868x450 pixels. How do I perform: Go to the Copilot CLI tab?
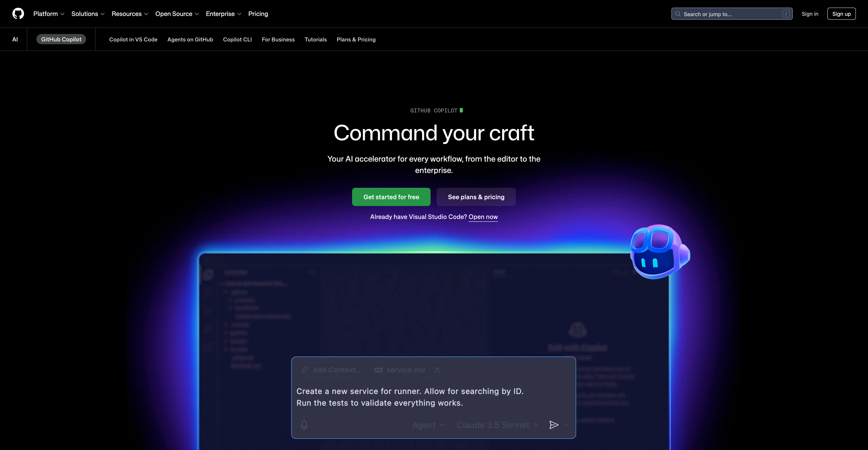point(237,39)
